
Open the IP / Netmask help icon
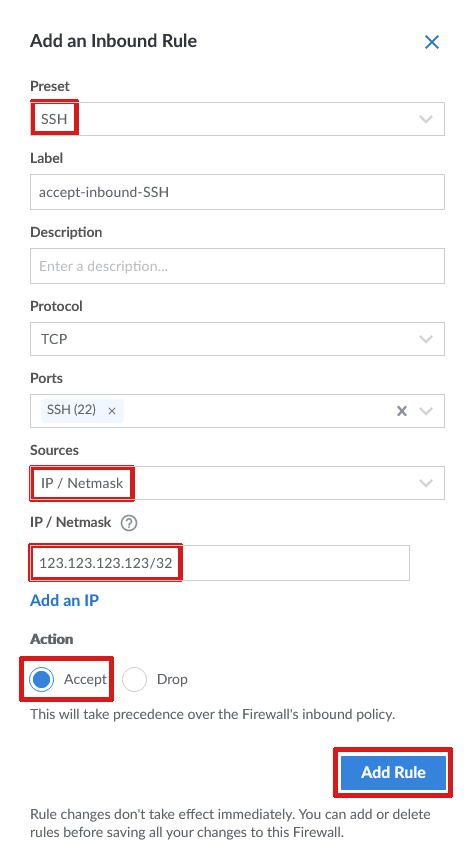coord(129,523)
